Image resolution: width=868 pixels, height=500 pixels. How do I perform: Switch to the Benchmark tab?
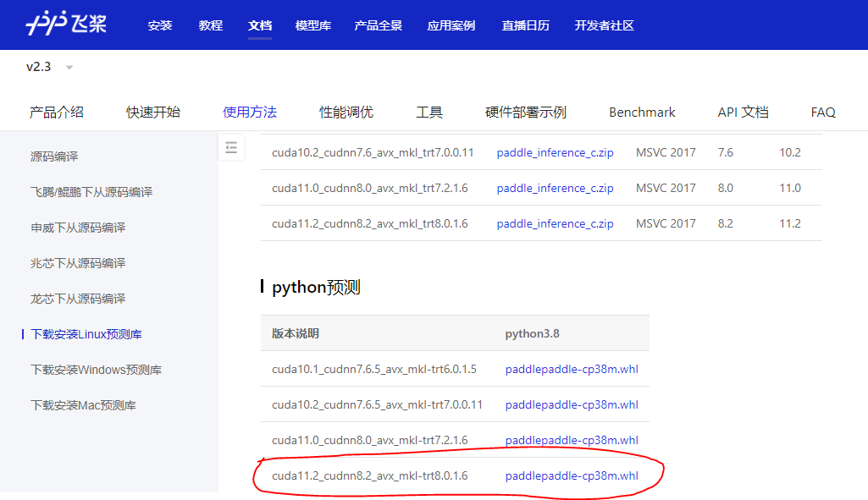pyautogui.click(x=642, y=113)
